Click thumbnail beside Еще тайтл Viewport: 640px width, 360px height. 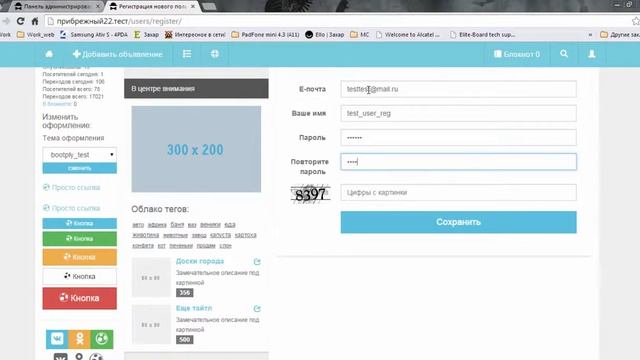(151, 324)
